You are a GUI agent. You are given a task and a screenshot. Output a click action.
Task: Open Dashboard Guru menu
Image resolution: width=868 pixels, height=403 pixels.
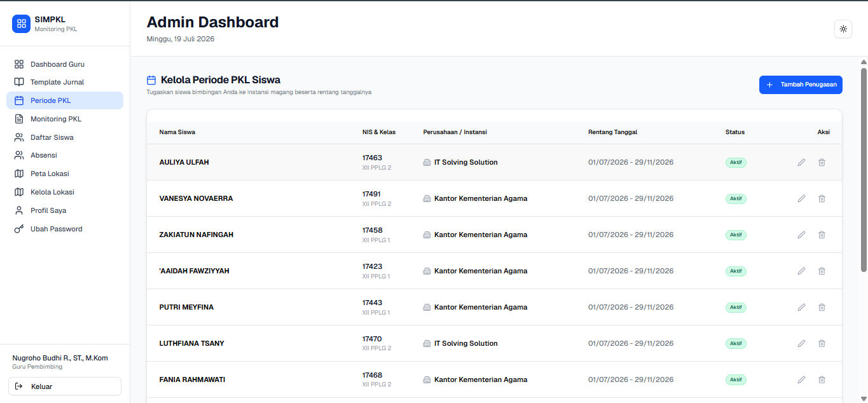[65, 64]
